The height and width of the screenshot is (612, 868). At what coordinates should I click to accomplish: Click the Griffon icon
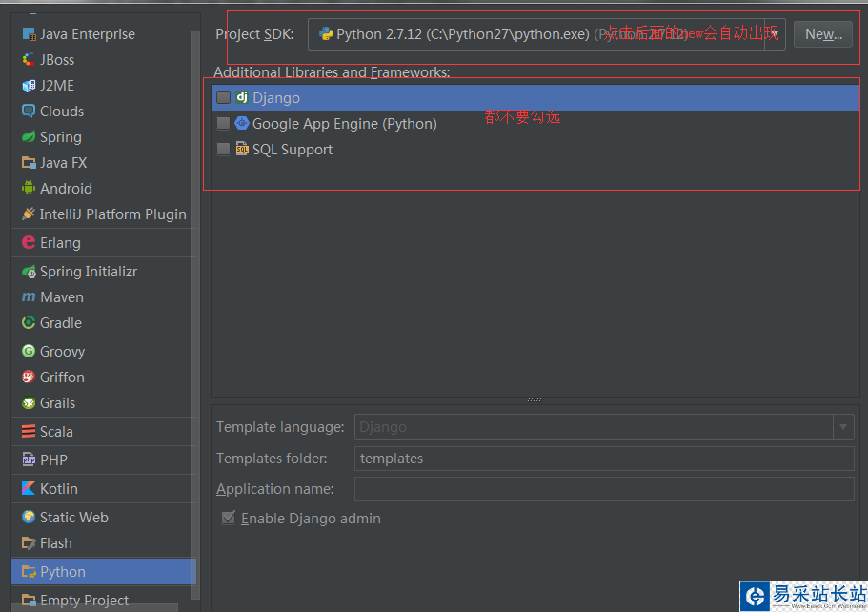[29, 377]
